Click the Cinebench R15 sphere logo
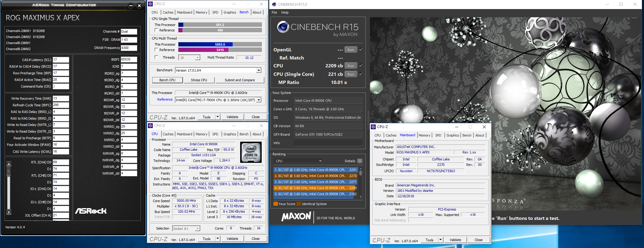This screenshot has height=248, width=644. [x=283, y=27]
